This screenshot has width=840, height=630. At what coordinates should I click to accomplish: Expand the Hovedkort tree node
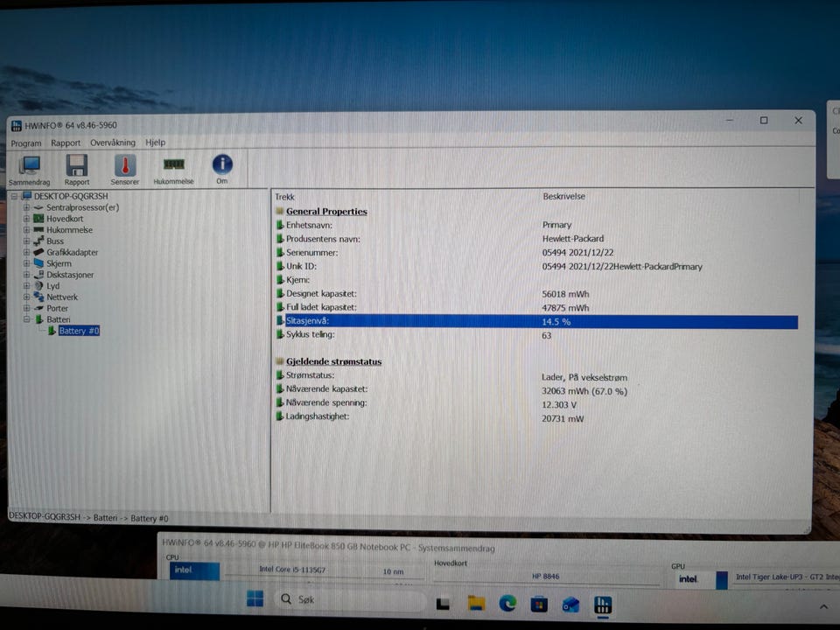25,219
